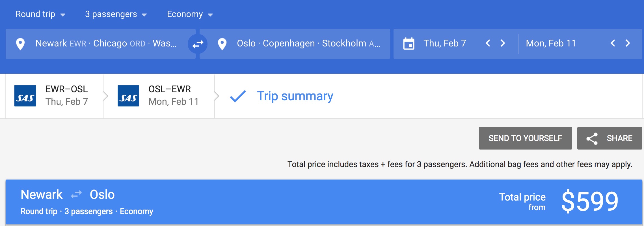The height and width of the screenshot is (226, 644).
Task: Select the OSL–EWR Mon, Feb 11 step
Action: click(x=173, y=95)
